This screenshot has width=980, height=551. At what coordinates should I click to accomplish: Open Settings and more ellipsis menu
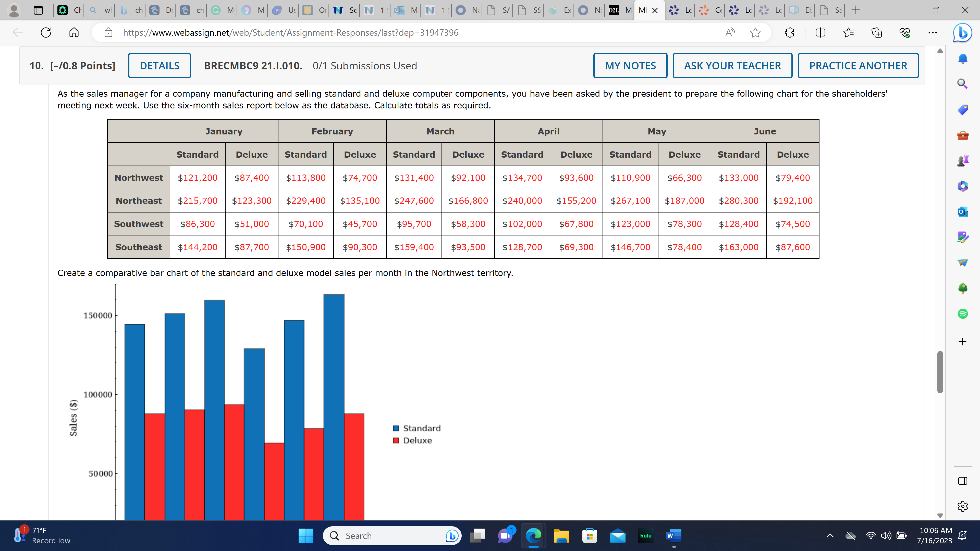(933, 33)
